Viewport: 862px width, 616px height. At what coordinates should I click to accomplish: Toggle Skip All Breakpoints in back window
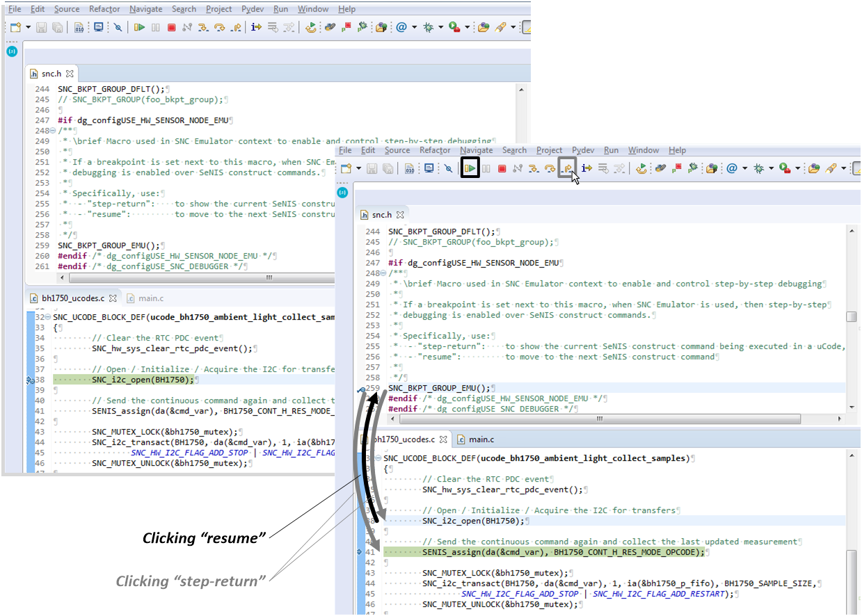pos(118,27)
